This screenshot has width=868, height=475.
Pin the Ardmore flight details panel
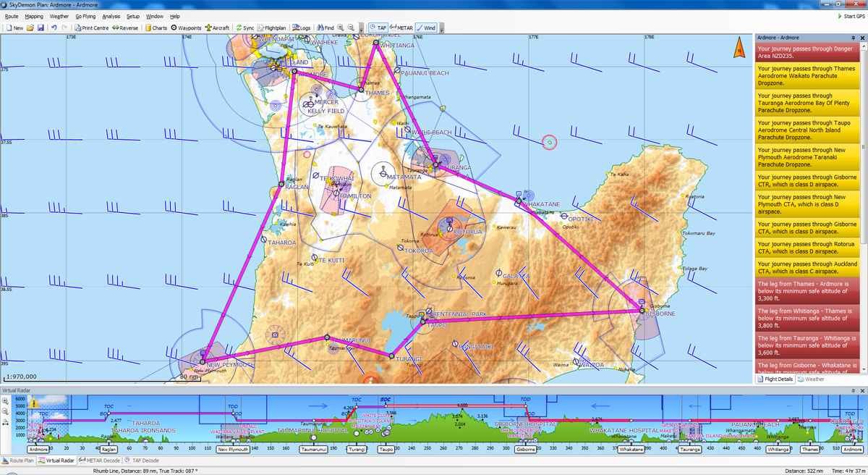click(x=854, y=38)
